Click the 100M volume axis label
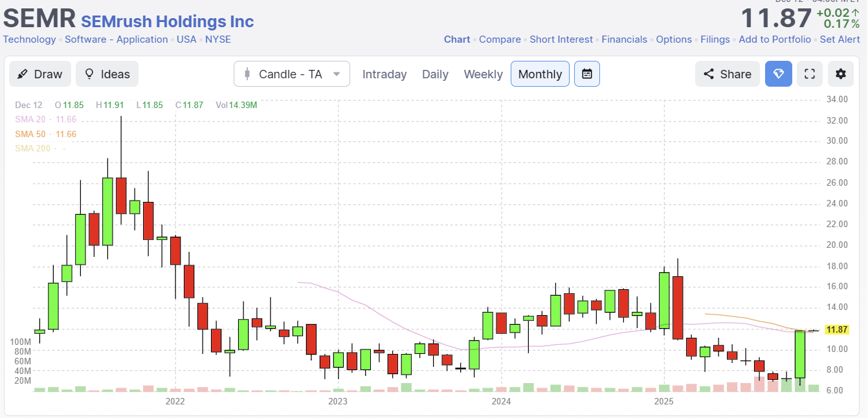 click(20, 342)
